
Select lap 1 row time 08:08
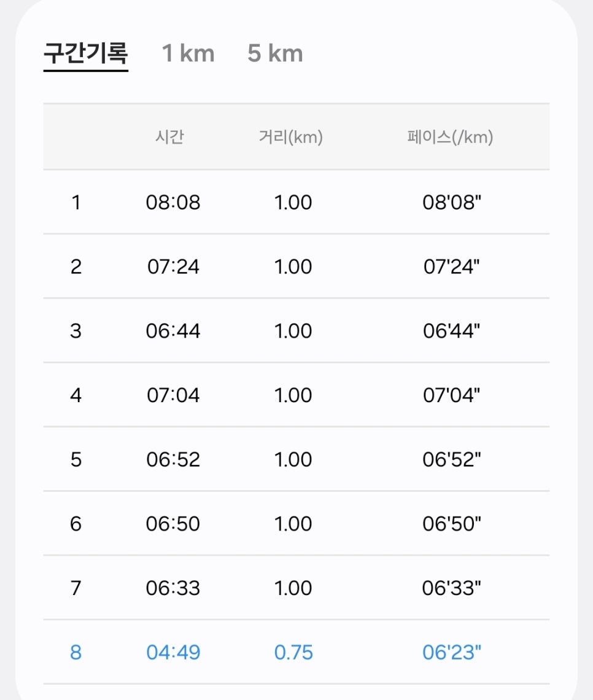(173, 202)
